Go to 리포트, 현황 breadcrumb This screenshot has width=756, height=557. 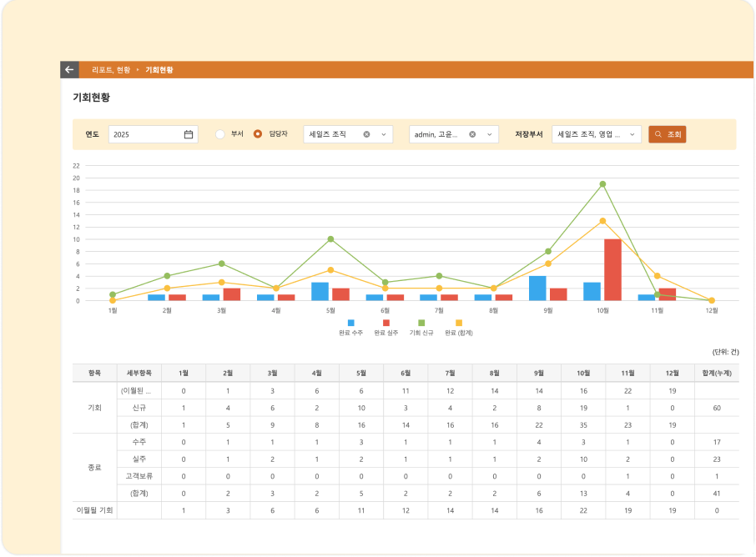[x=111, y=70]
